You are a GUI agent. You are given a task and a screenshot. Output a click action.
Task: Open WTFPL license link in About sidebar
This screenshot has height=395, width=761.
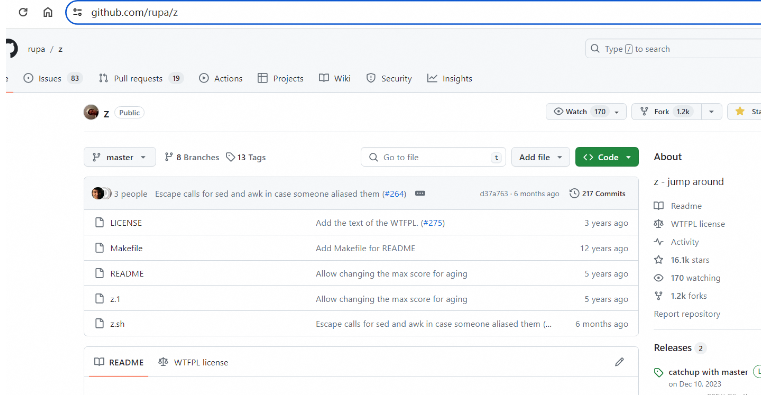coord(690,224)
